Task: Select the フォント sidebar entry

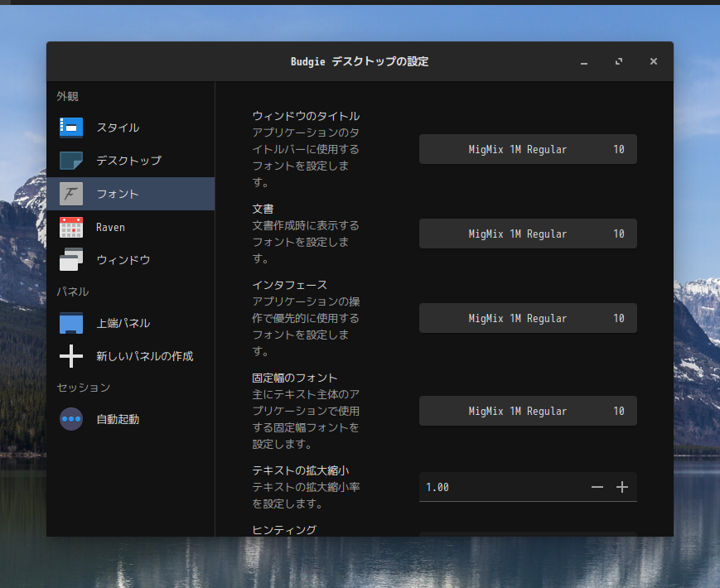Action: point(130,194)
